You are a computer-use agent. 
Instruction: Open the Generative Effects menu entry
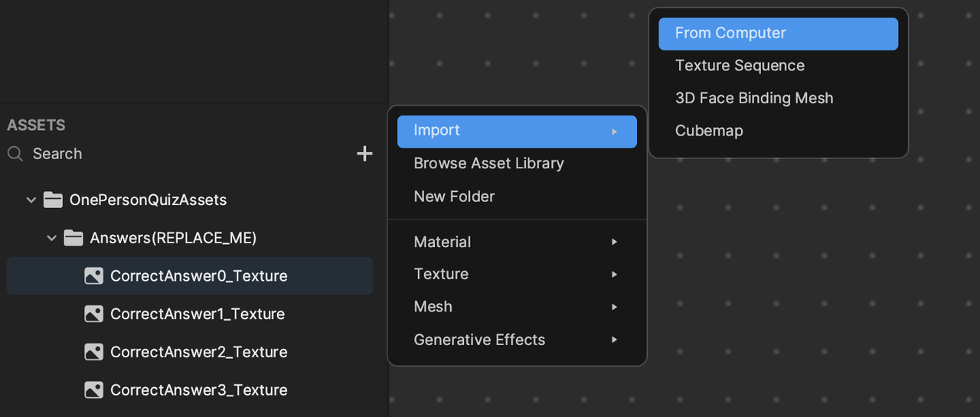pos(517,340)
